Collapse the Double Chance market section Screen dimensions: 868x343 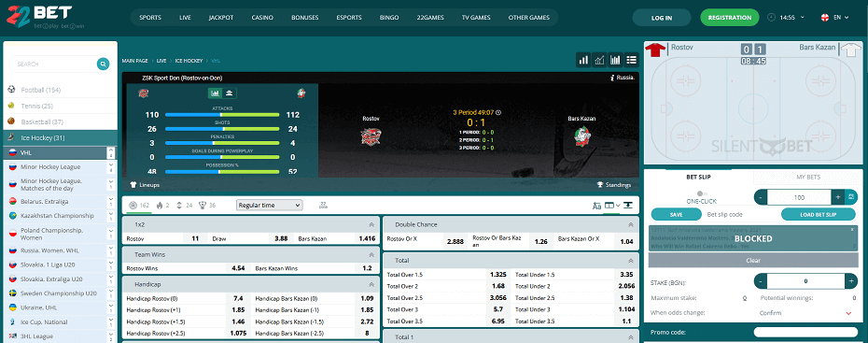coord(630,224)
